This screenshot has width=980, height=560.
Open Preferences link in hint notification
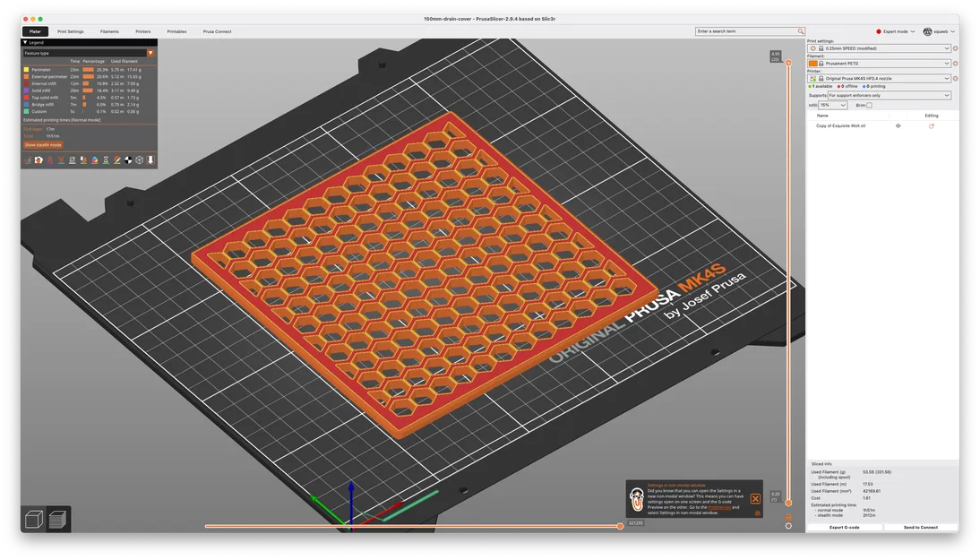[718, 507]
